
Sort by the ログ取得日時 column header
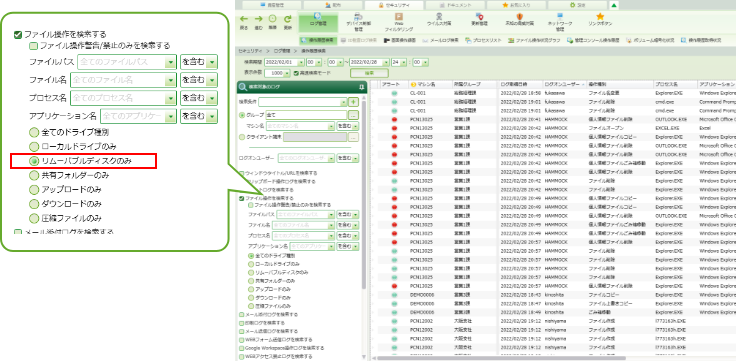tap(520, 84)
